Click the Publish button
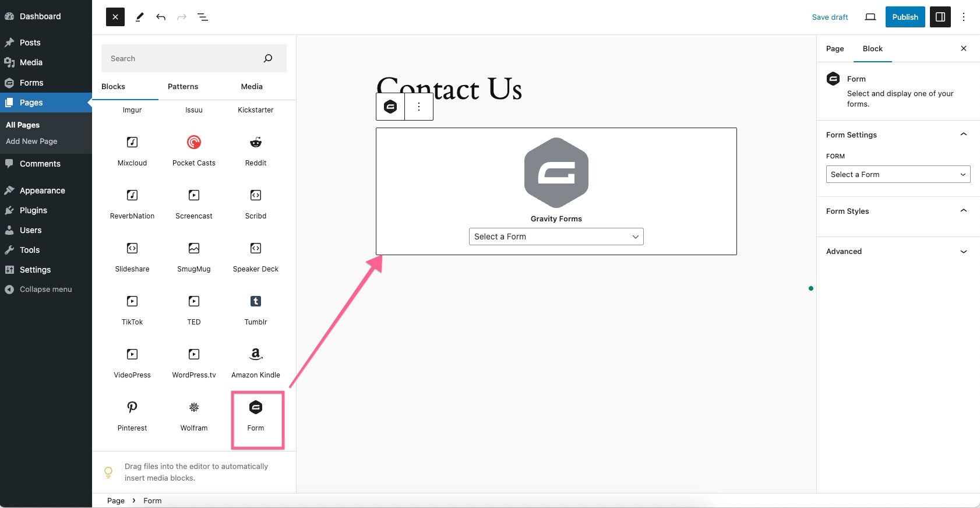 click(905, 17)
